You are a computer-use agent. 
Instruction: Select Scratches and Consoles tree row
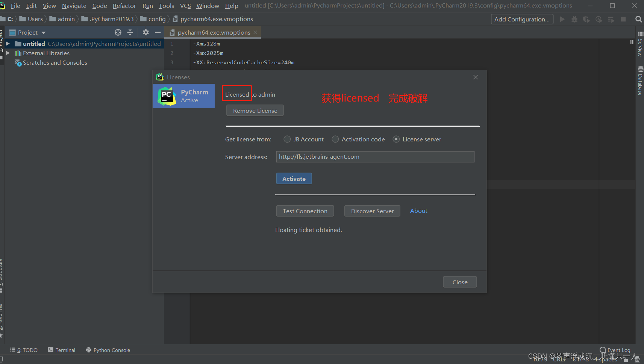84,63
